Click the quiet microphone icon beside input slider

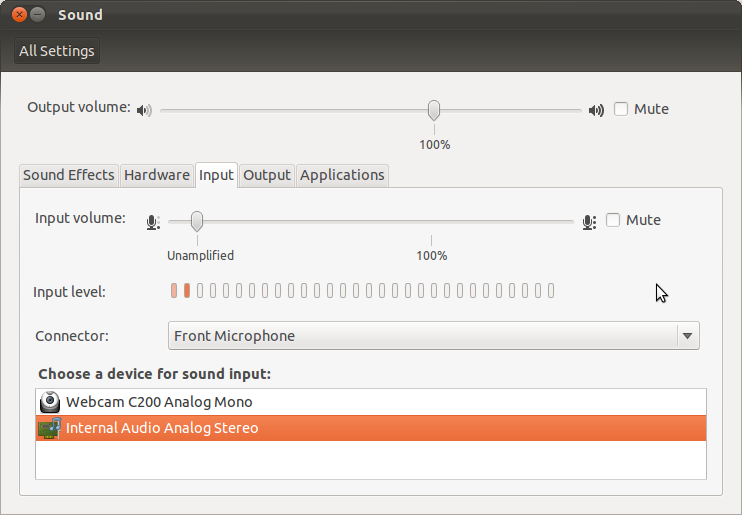[152, 221]
